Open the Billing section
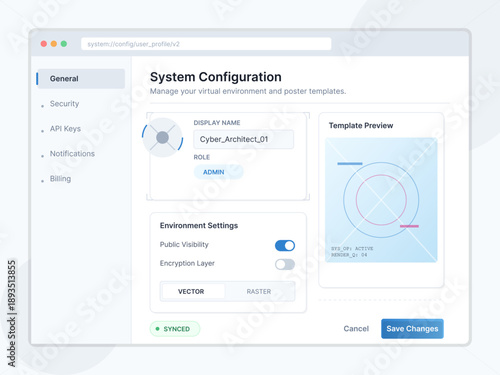 (x=60, y=179)
